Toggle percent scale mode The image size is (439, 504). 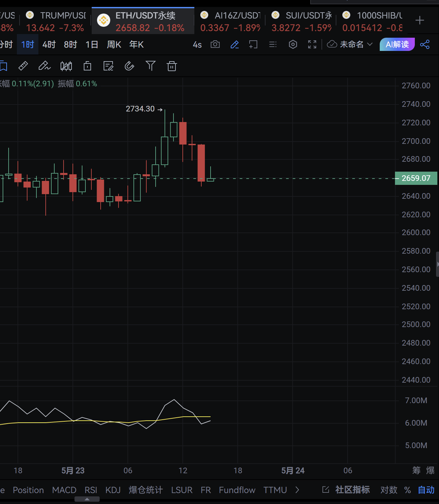(x=408, y=490)
